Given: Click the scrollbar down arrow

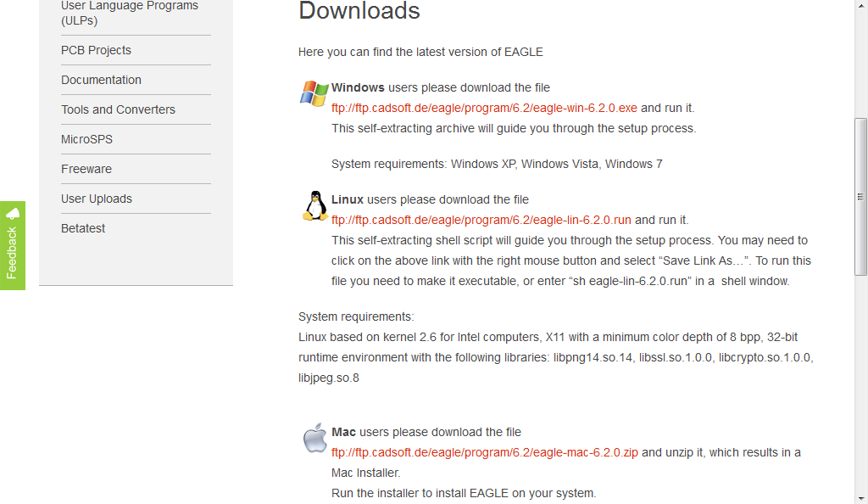Looking at the screenshot, I should click(x=860, y=498).
